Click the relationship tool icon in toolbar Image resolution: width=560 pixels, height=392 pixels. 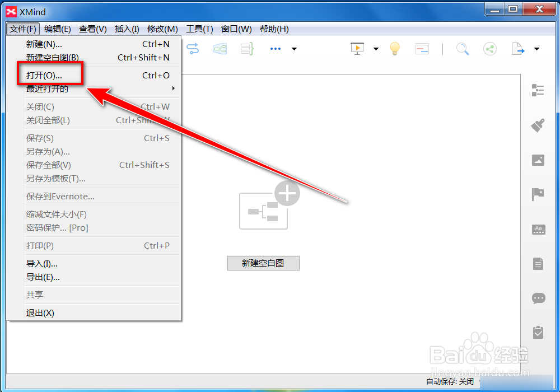193,49
